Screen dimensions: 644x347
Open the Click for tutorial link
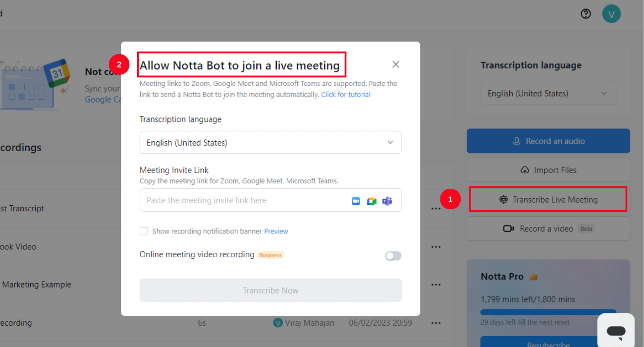tap(346, 94)
